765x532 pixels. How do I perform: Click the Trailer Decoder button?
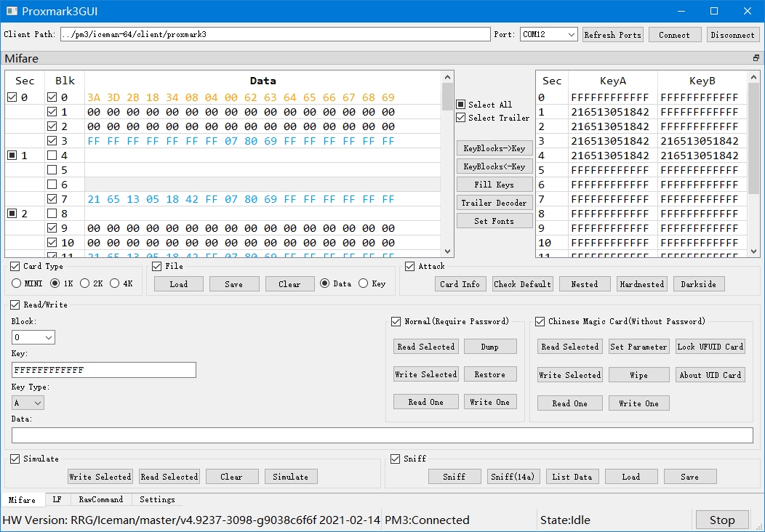(494, 203)
